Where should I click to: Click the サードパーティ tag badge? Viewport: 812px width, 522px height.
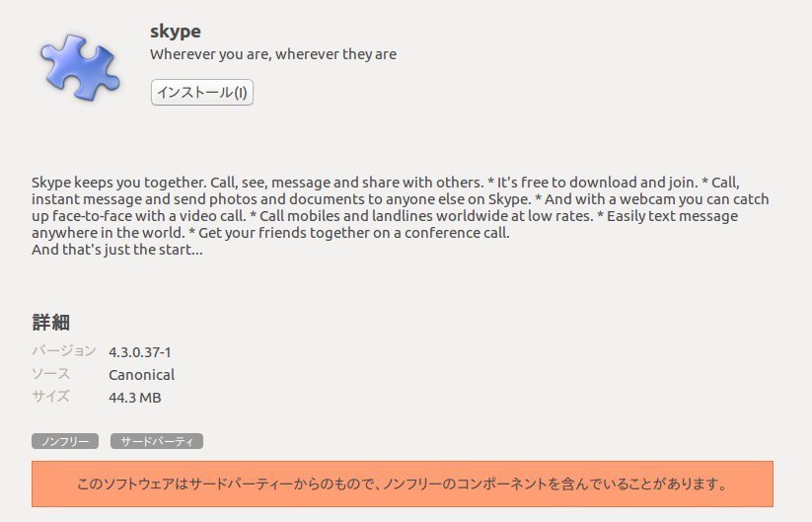click(x=157, y=441)
